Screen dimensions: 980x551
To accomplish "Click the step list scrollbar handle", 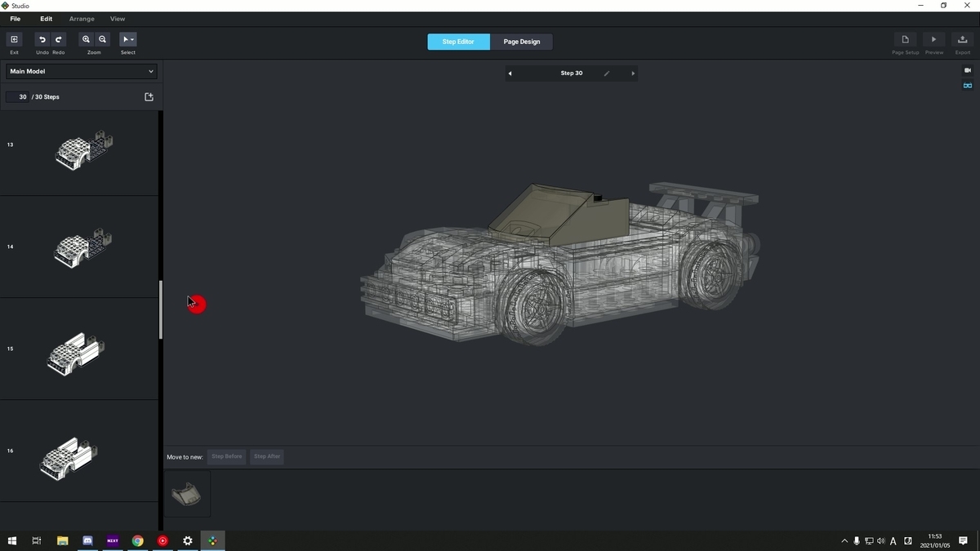I will (x=161, y=310).
